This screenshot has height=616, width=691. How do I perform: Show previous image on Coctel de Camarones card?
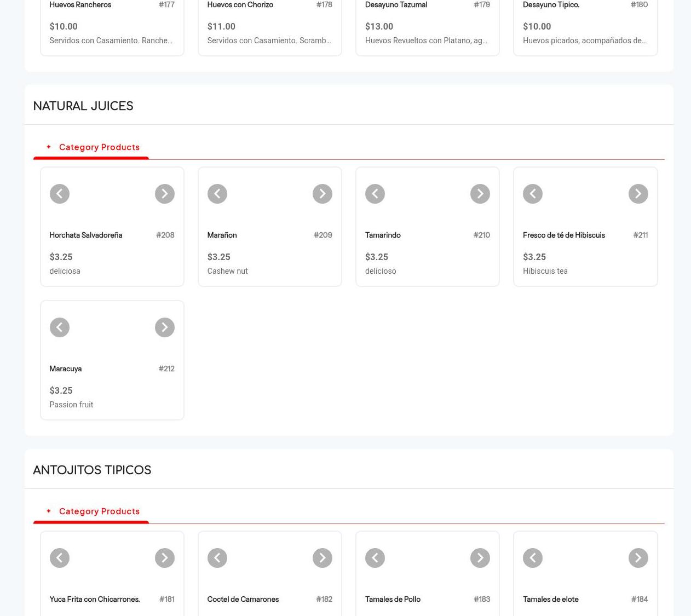(x=217, y=558)
